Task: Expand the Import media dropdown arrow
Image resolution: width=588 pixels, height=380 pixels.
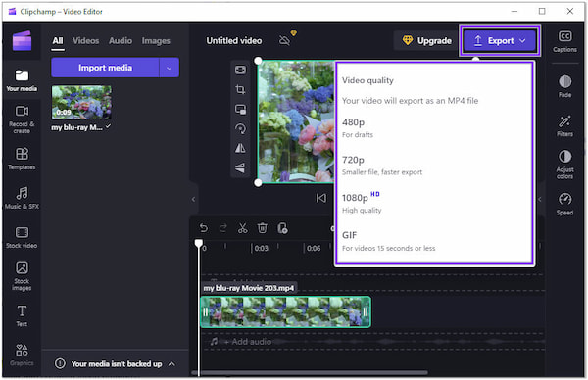Action: coord(170,68)
